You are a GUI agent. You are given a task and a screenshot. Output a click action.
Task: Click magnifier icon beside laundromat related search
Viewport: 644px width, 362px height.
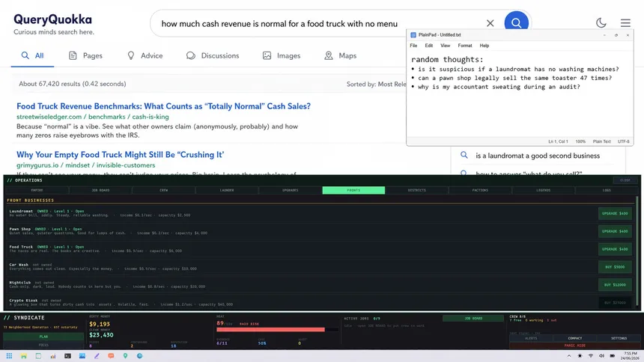click(x=464, y=155)
